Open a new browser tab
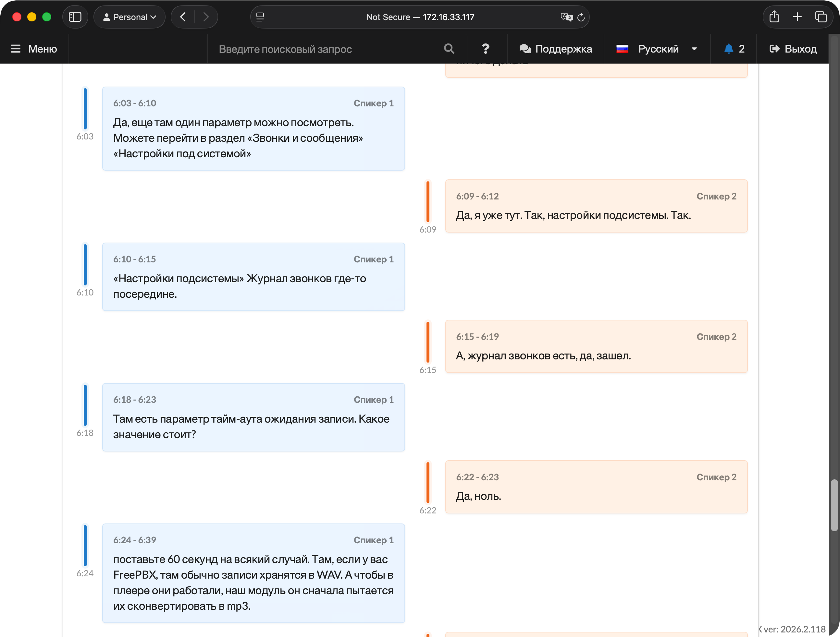840x637 pixels. pyautogui.click(x=797, y=17)
